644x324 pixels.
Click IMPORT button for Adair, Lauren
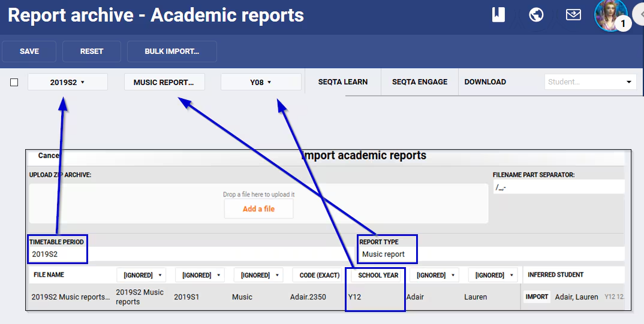click(537, 296)
